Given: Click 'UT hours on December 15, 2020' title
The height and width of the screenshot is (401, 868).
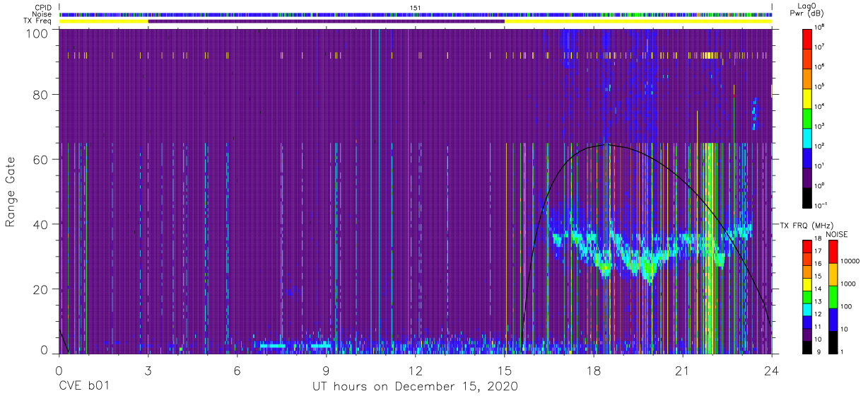Looking at the screenshot, I should coord(416,386).
